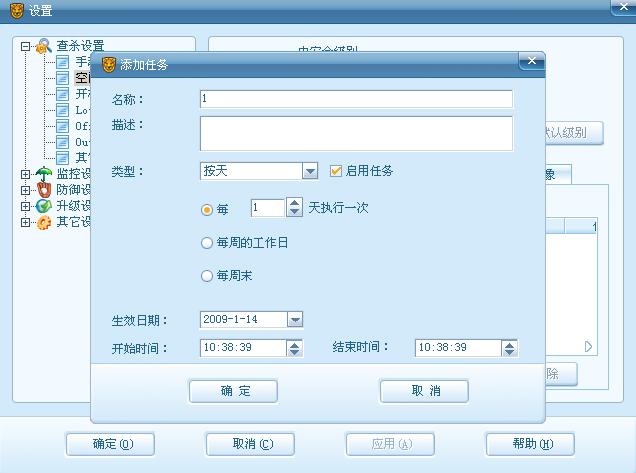This screenshot has height=473, width=636.
Task: Click the 名称 input field
Action: [x=356, y=99]
